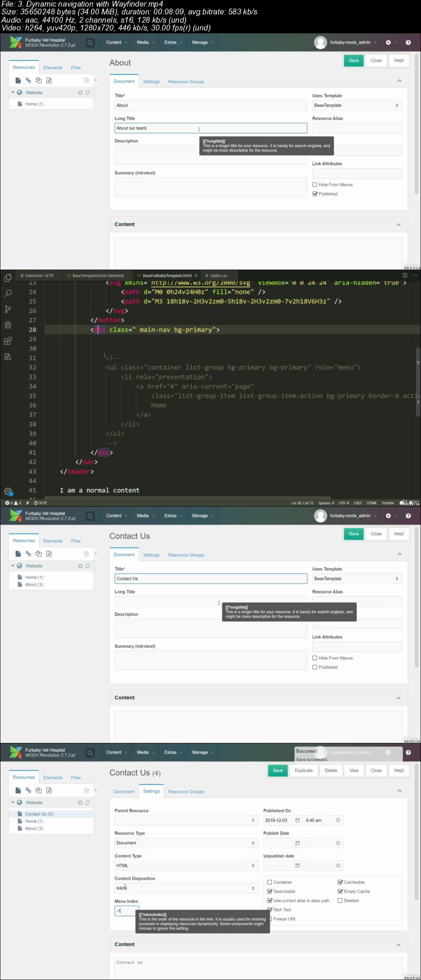Image resolution: width=421 pixels, height=980 pixels.
Task: Click the split editor icon in VS Code
Action: pyautogui.click(x=405, y=275)
